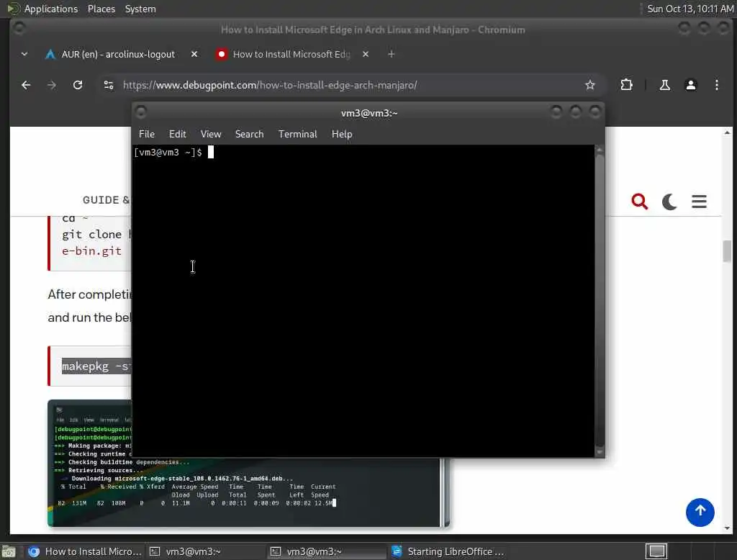This screenshot has width=737, height=560.
Task: Click the terminal prompt [vm3@vm3 ~]$
Action: coord(168,153)
